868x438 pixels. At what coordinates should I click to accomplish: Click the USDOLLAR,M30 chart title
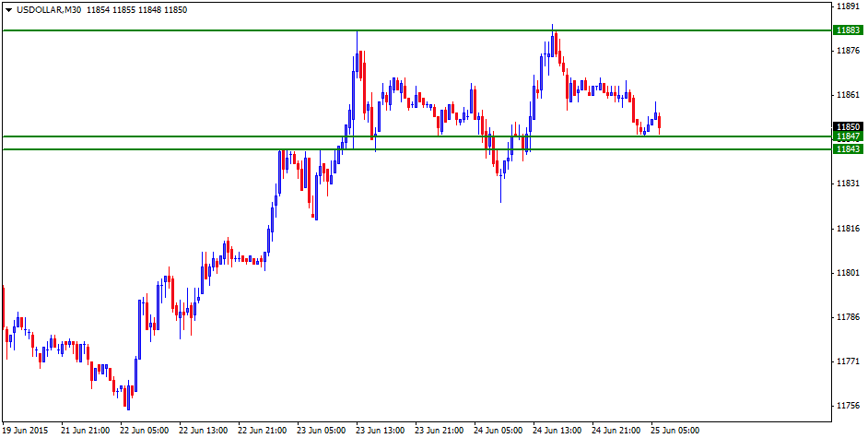tap(48, 10)
